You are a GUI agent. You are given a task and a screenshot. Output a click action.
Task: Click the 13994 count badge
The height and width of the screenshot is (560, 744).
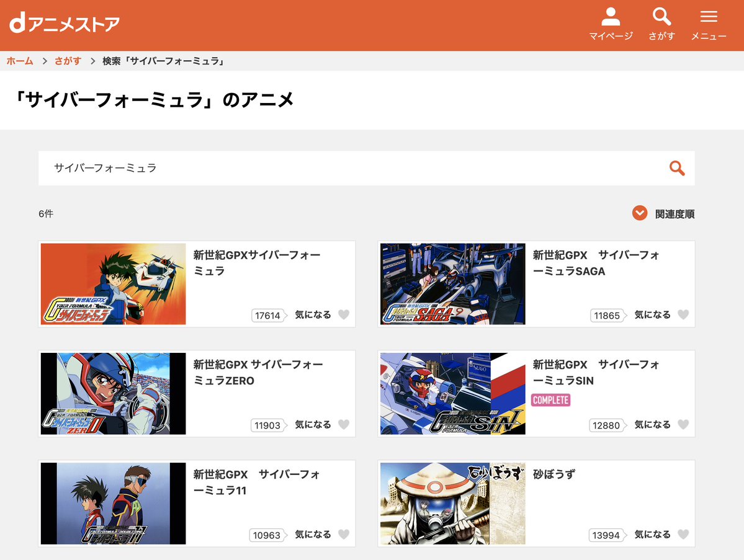pyautogui.click(x=607, y=535)
